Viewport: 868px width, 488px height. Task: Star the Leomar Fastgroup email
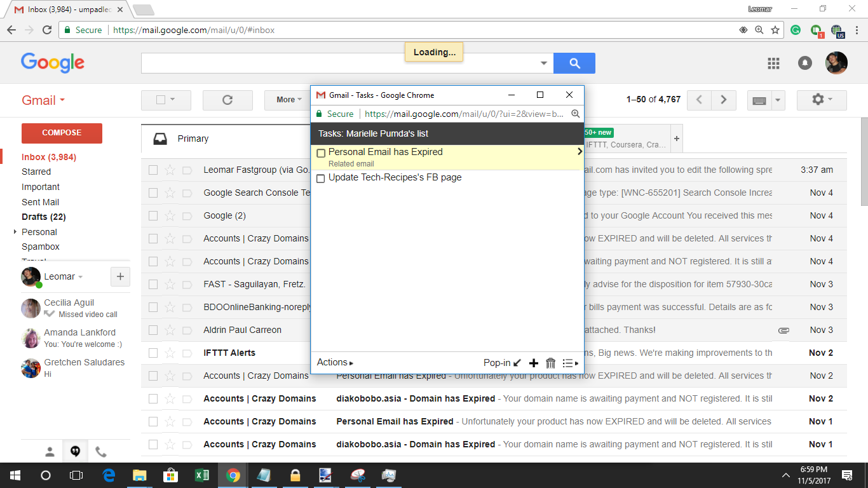(170, 170)
